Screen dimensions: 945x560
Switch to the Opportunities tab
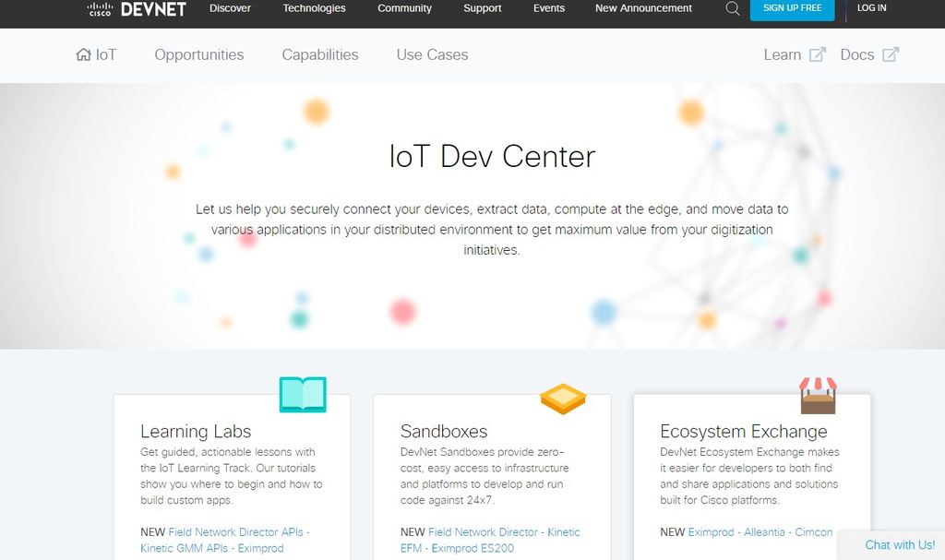click(199, 54)
